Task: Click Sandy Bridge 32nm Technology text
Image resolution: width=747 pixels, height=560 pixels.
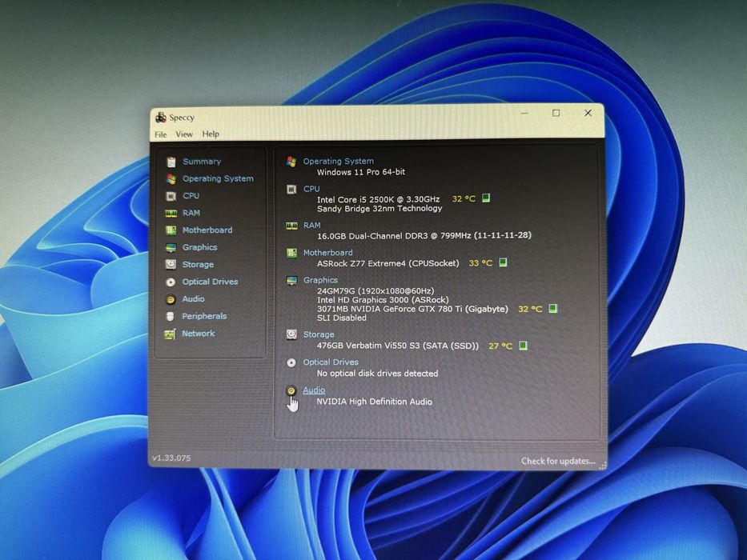Action: click(380, 208)
